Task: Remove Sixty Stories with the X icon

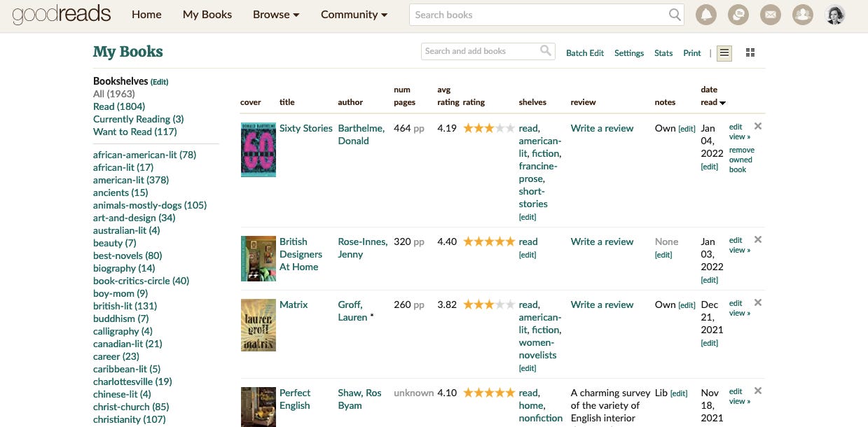Action: coord(758,127)
